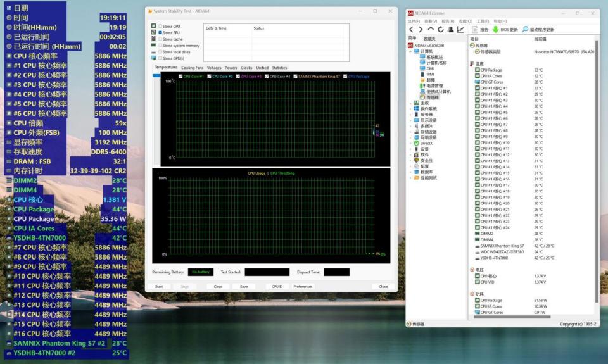Click the 报告 report toolbar button
Screen dimensions: 608x364
(480, 30)
